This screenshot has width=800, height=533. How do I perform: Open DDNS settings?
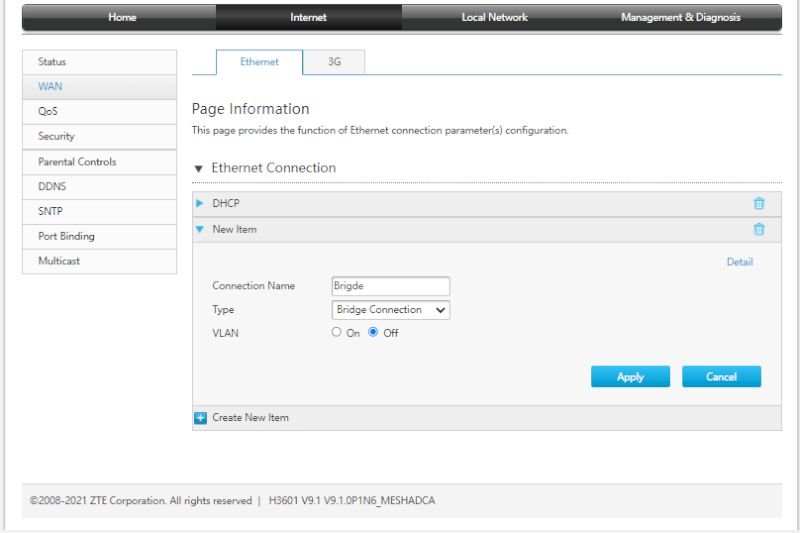tap(99, 187)
